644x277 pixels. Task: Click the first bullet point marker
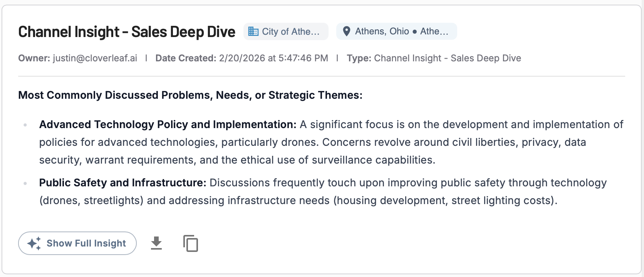[25, 125]
